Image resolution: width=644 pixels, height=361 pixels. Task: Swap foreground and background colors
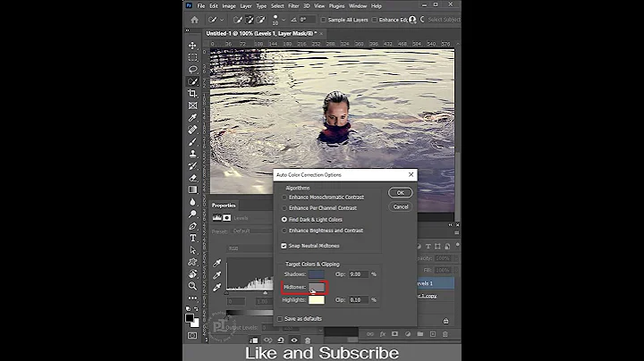pyautogui.click(x=196, y=309)
